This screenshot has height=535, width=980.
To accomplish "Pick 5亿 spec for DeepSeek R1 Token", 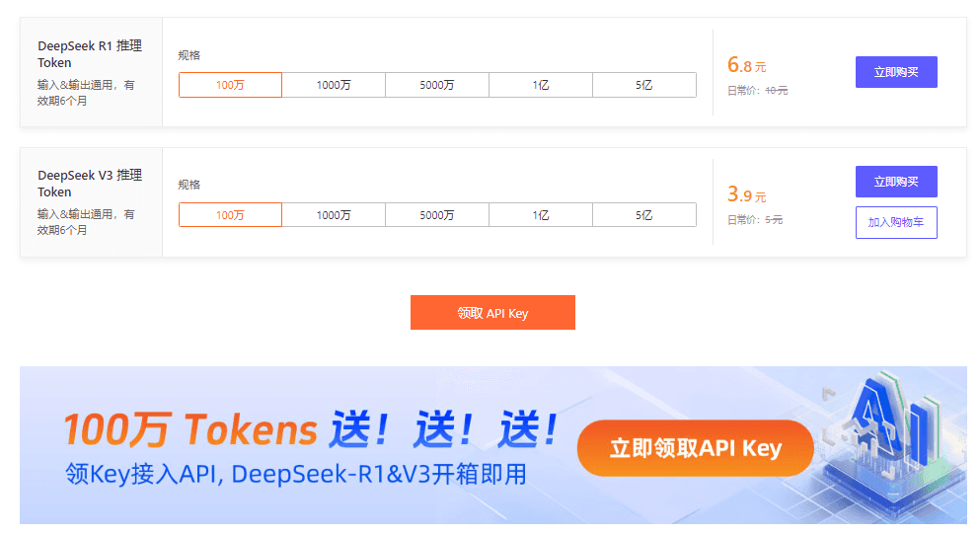I will tap(644, 85).
